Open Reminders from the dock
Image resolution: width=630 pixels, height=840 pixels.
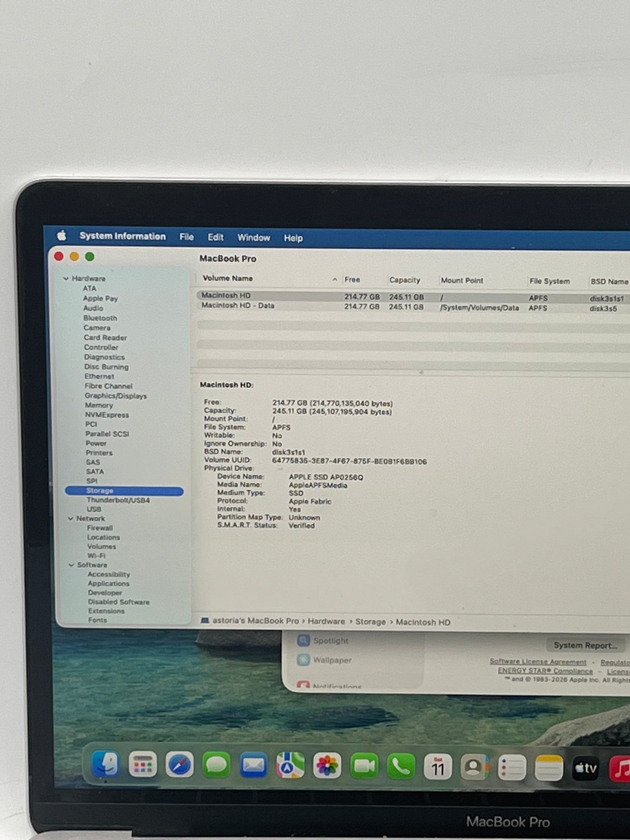click(x=512, y=768)
